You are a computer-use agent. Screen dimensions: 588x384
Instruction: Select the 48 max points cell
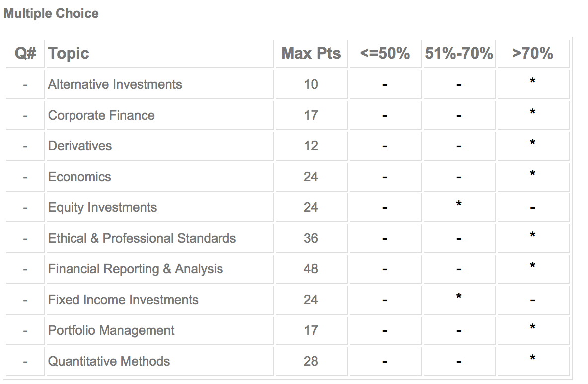point(311,269)
